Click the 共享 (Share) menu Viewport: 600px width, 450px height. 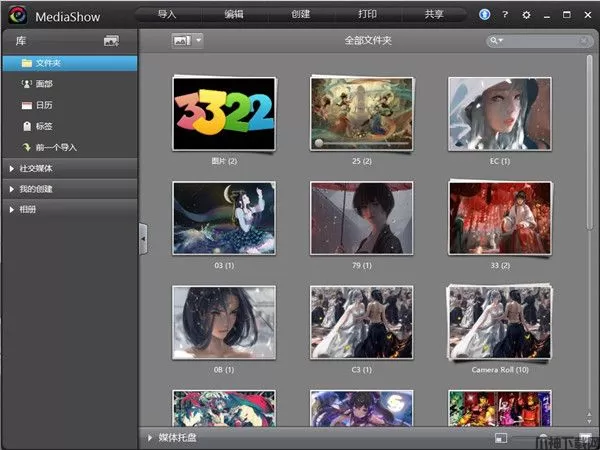click(x=434, y=14)
